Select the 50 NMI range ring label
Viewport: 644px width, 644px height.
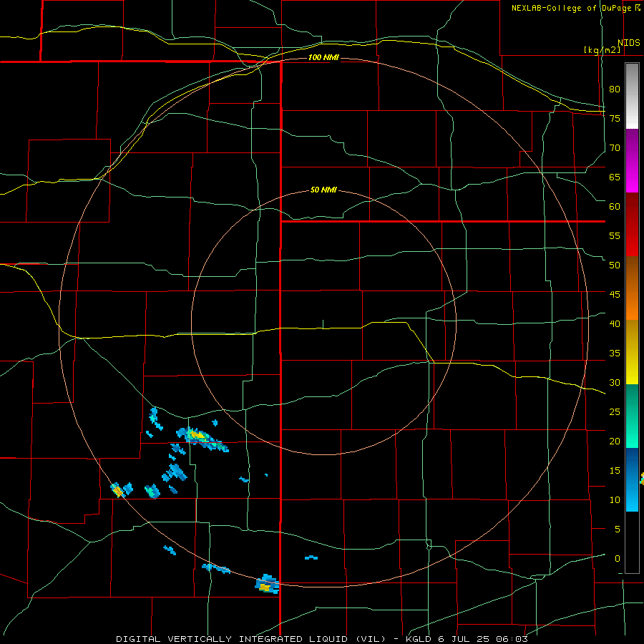323,190
